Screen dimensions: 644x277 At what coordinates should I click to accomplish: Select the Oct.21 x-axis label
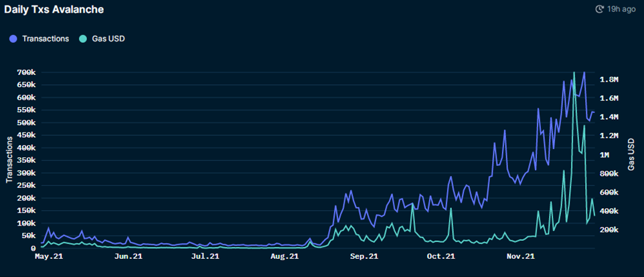(x=440, y=256)
